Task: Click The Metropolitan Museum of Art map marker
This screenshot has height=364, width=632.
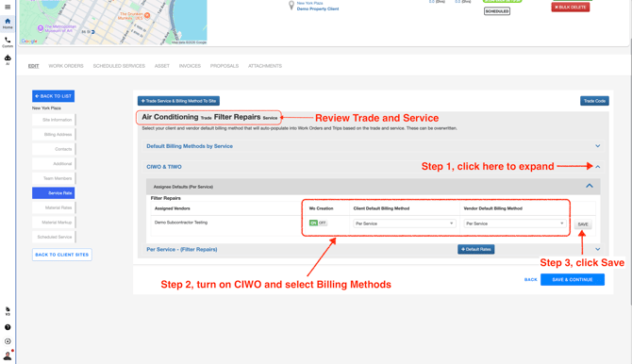Action: pyautogui.click(x=41, y=28)
